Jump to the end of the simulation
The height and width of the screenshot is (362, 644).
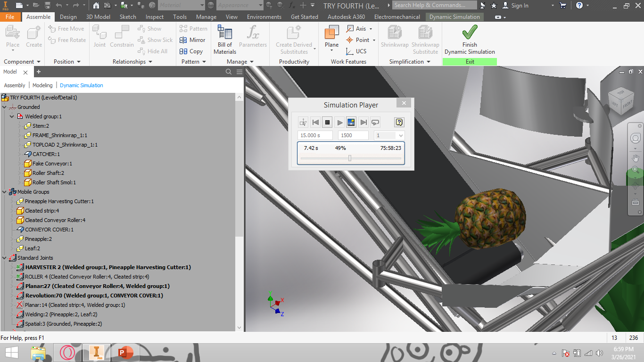363,122
